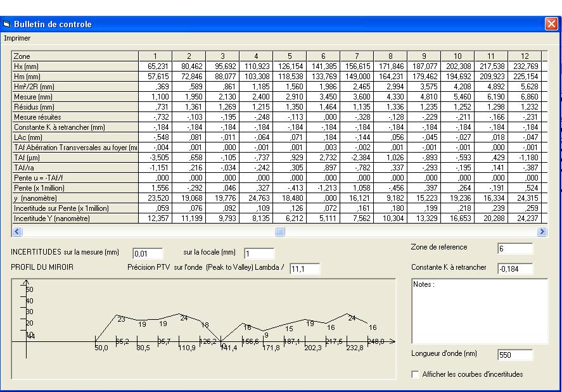Click the 248,0 label on the profile axis
Image resolution: width=562 pixels, height=392 pixels.
click(376, 341)
